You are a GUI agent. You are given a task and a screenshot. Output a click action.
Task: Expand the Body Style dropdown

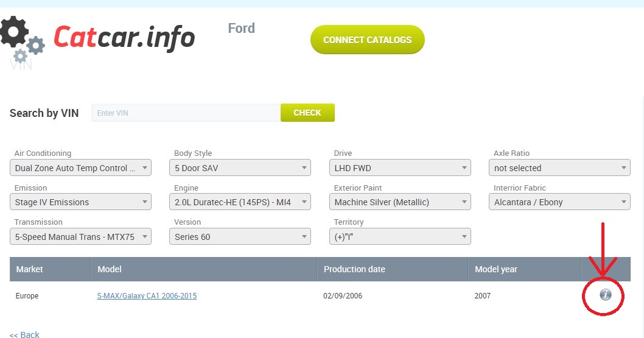pyautogui.click(x=240, y=168)
